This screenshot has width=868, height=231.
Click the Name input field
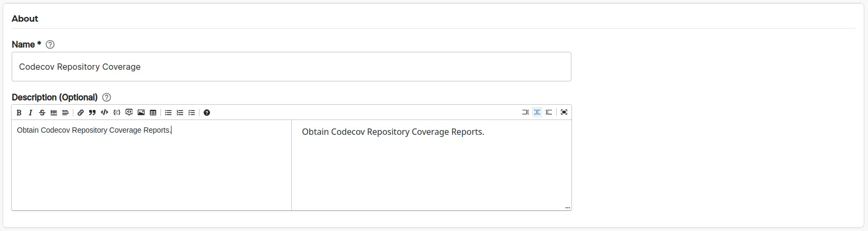pyautogui.click(x=291, y=67)
